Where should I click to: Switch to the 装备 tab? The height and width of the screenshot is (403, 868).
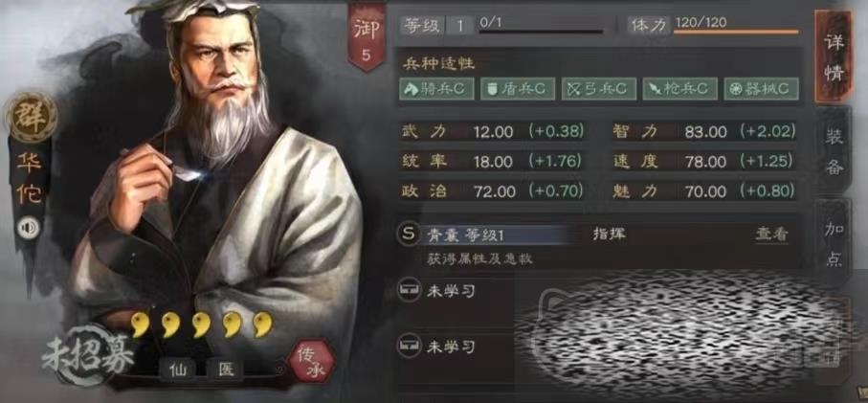point(834,150)
